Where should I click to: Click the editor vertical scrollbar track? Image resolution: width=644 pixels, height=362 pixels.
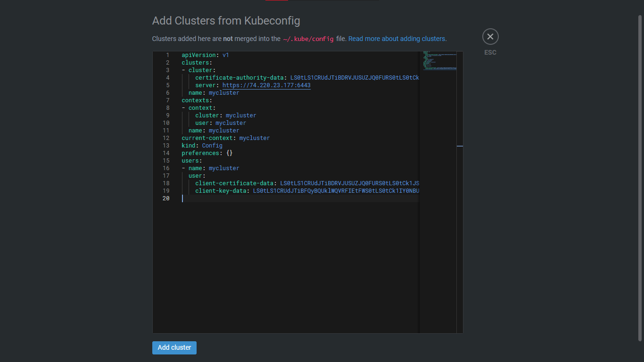[x=460, y=192]
